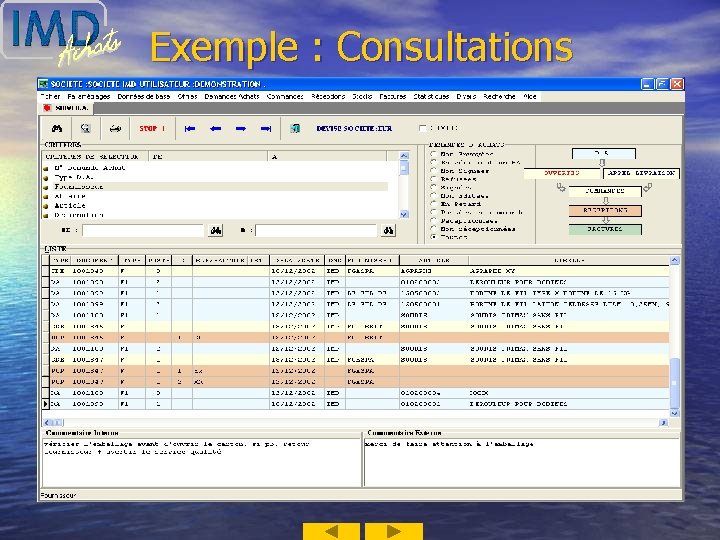The image size is (720, 540).
Task: Click the current-row marker arrow in last table row
Action: 45,404
